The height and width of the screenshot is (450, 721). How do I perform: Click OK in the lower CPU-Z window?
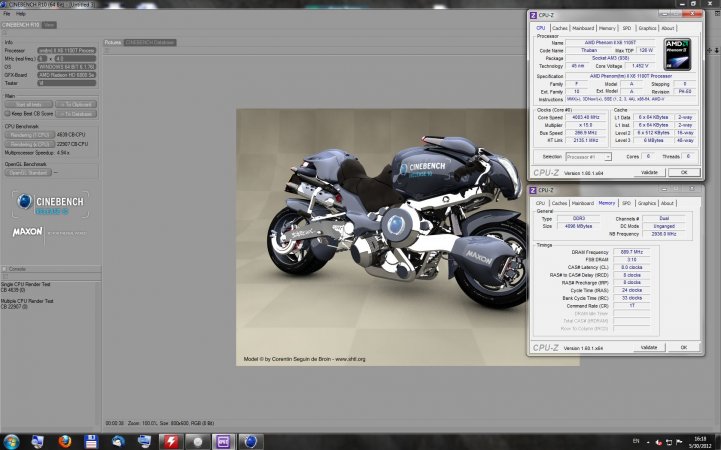point(684,347)
